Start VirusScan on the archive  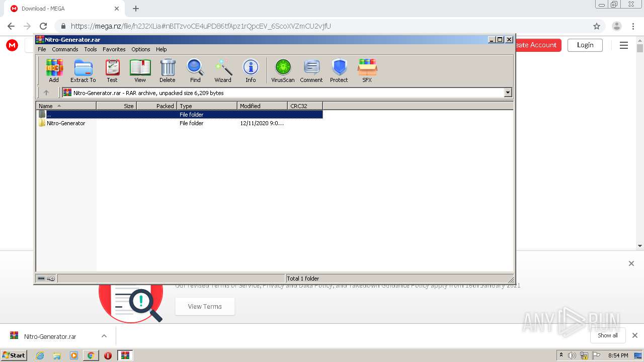[x=283, y=70]
